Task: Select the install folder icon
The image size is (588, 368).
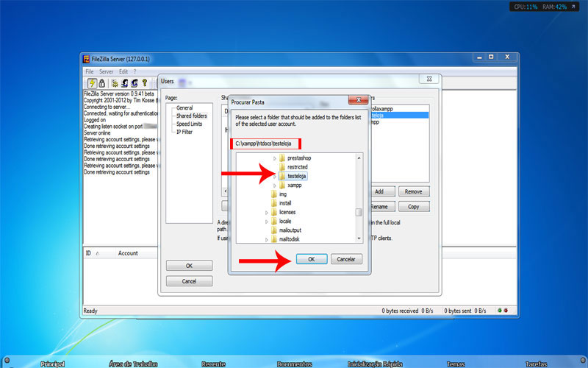Action: pyautogui.click(x=273, y=203)
